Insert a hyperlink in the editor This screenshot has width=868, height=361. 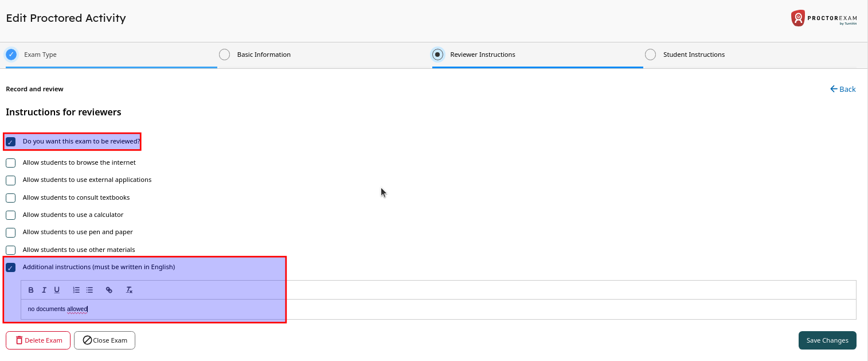coord(109,290)
